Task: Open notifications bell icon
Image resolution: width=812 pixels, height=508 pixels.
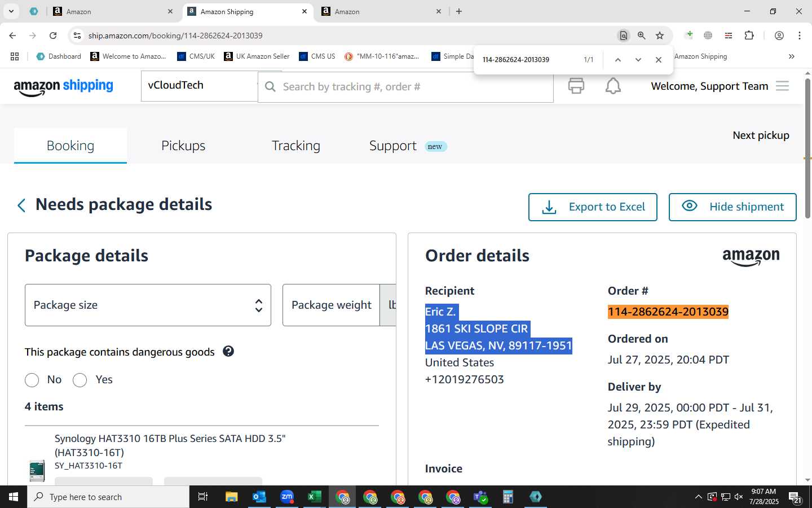Action: pyautogui.click(x=613, y=86)
